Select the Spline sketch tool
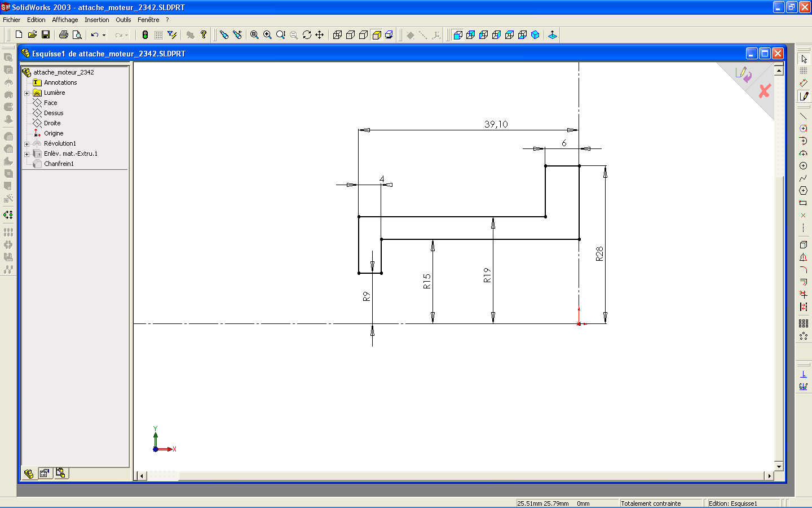The height and width of the screenshot is (508, 812). [804, 178]
